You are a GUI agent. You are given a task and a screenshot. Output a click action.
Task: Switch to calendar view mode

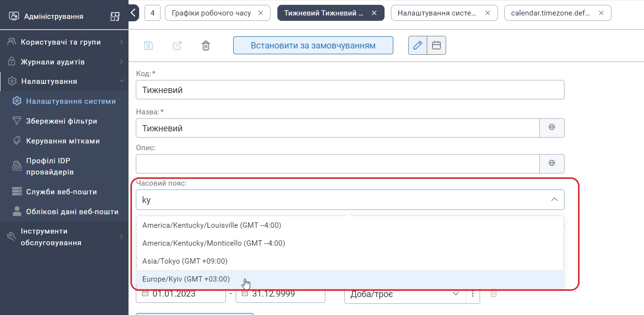pos(436,46)
